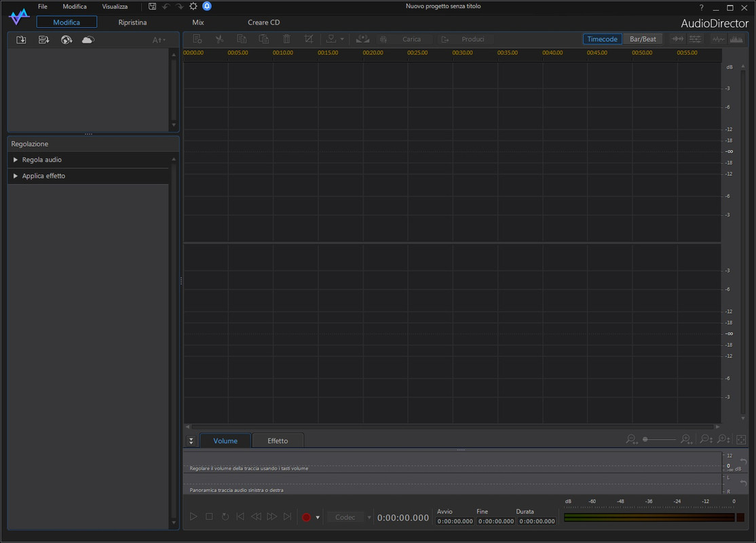Open the blue notifications bell
Image resolution: width=756 pixels, height=543 pixels.
pyautogui.click(x=207, y=6)
